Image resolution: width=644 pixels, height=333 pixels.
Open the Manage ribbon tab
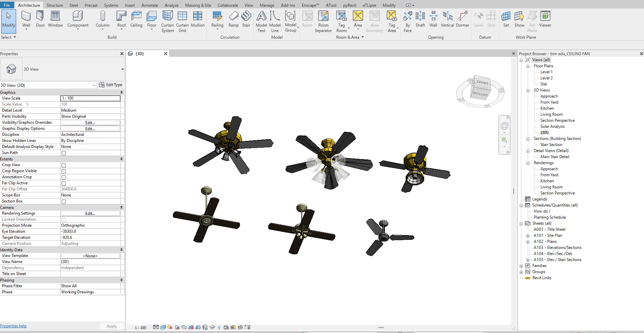point(267,5)
